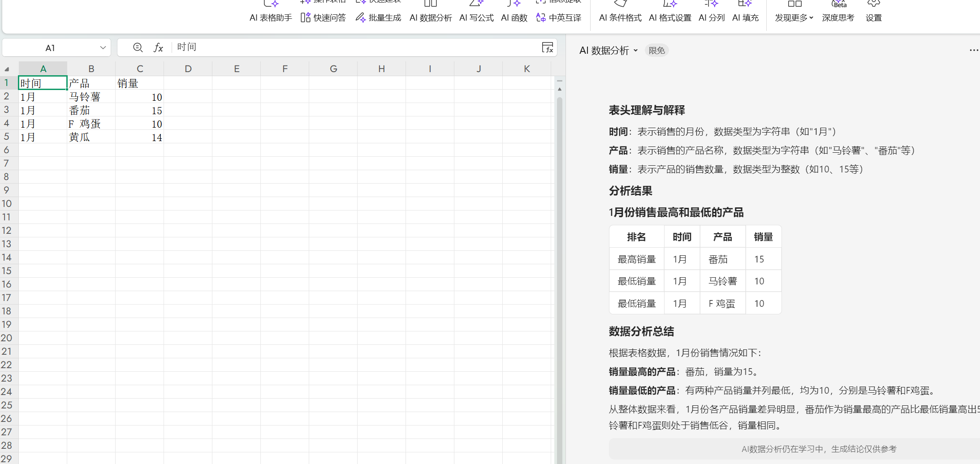Screen dimensions: 980x464
Task: Select column K header
Action: coord(527,69)
